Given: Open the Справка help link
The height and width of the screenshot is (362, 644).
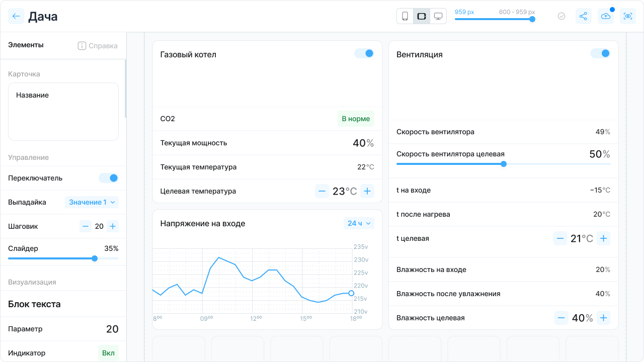Looking at the screenshot, I should pyautogui.click(x=98, y=46).
